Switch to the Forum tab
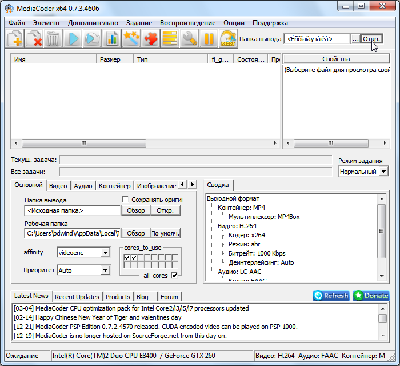This screenshot has width=400, height=366. click(x=169, y=297)
